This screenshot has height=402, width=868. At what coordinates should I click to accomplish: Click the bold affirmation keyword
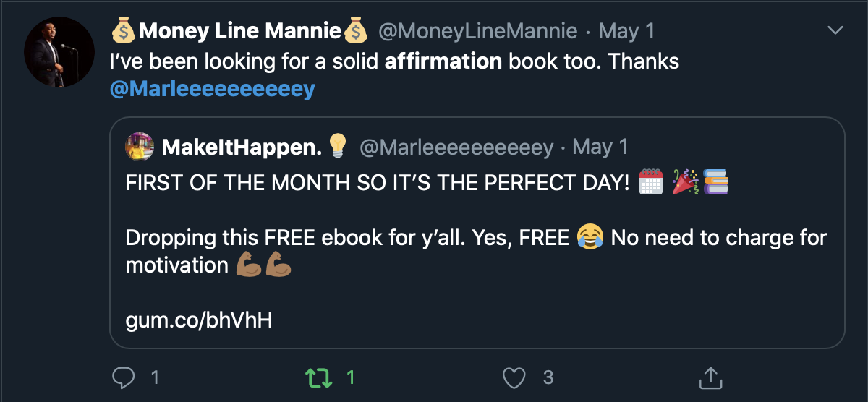(x=443, y=61)
